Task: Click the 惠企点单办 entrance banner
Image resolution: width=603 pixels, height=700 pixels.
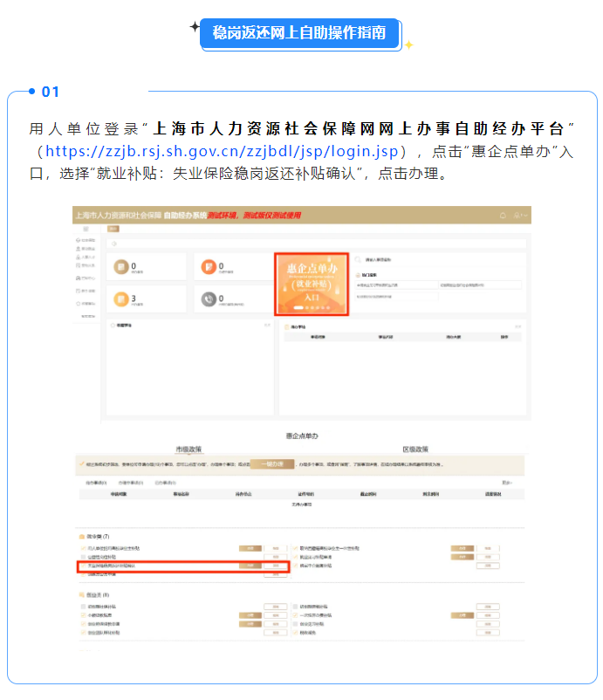Action: coord(312,284)
